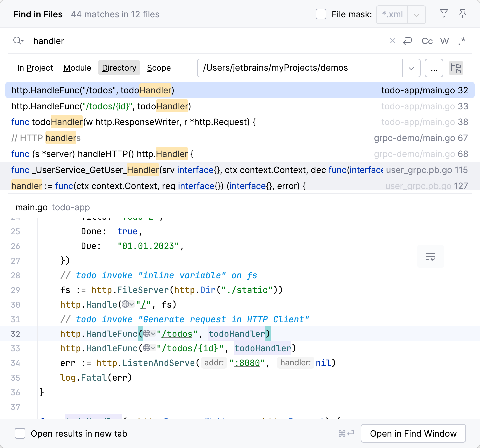This screenshot has height=448, width=480.
Task: Open the directory path dropdown
Action: pyautogui.click(x=411, y=68)
